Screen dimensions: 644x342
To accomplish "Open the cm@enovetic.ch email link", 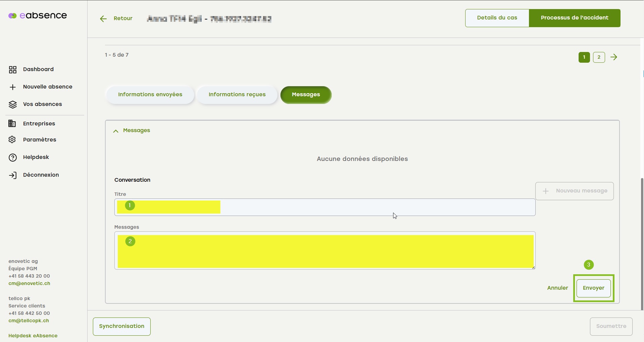I will pyautogui.click(x=30, y=284).
